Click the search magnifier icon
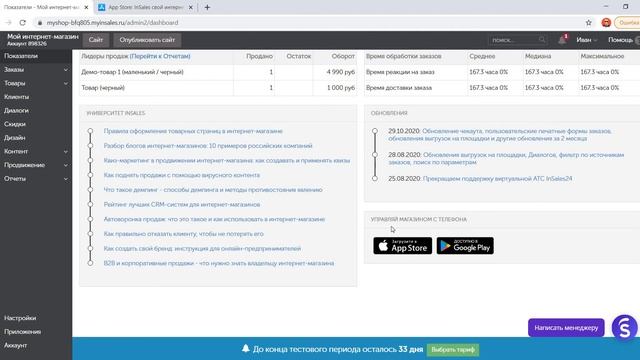This screenshot has width=640, height=360. click(x=542, y=40)
